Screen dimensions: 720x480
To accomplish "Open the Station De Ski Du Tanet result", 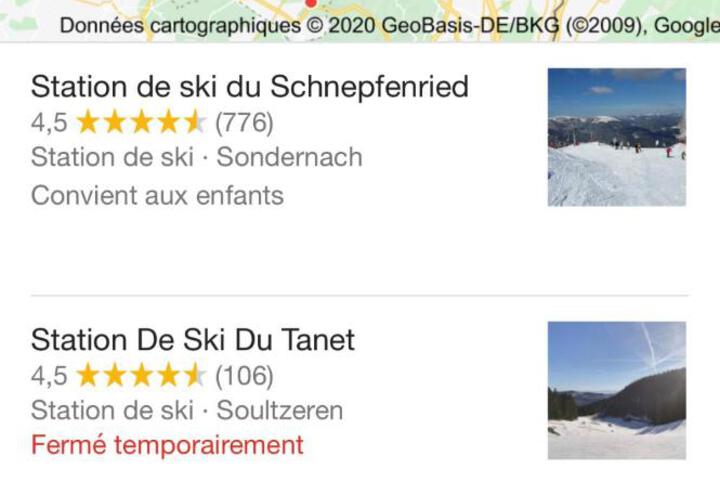I will pos(193,340).
